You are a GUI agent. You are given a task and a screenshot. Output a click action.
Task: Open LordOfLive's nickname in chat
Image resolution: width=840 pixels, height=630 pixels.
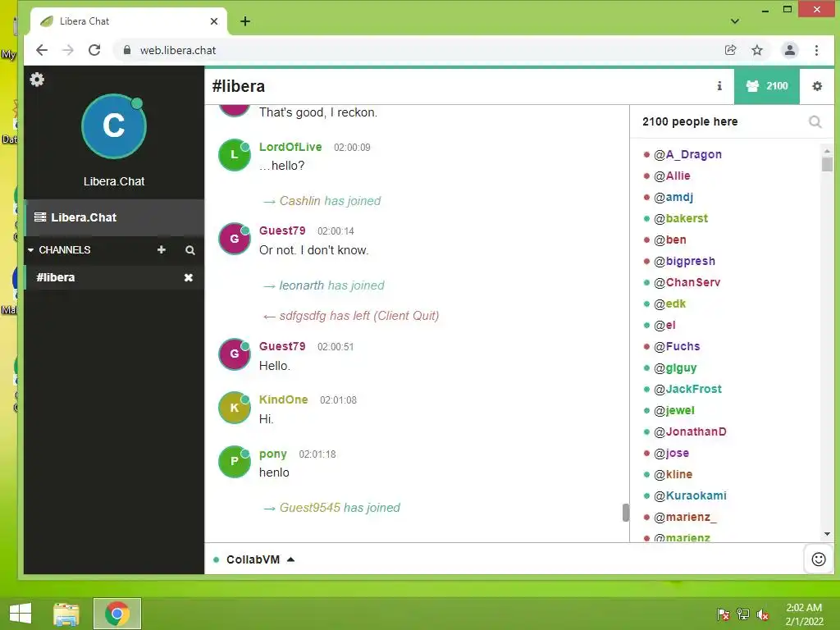[x=290, y=147]
